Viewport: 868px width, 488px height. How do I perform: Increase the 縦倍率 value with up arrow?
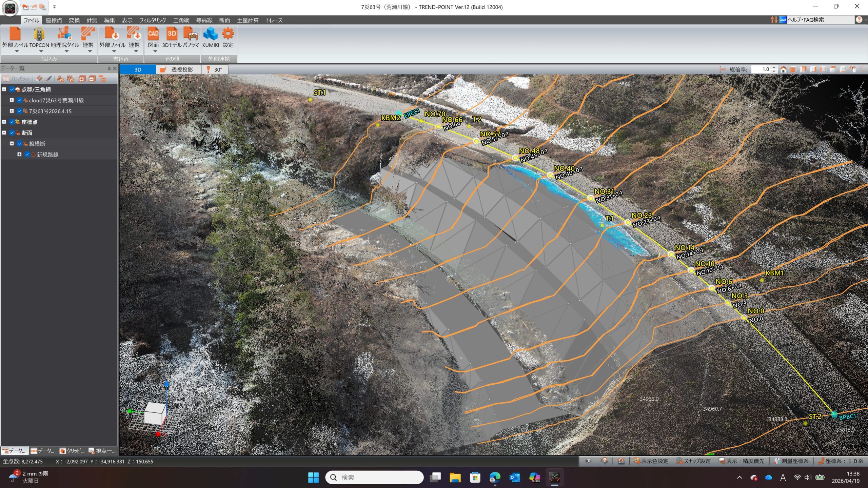click(x=774, y=67)
